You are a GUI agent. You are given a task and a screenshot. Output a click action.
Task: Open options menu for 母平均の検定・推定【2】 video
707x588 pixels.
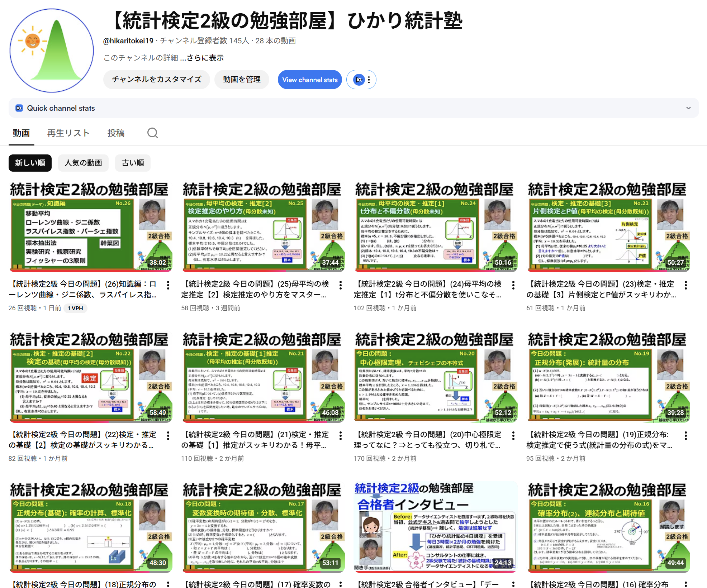(341, 285)
